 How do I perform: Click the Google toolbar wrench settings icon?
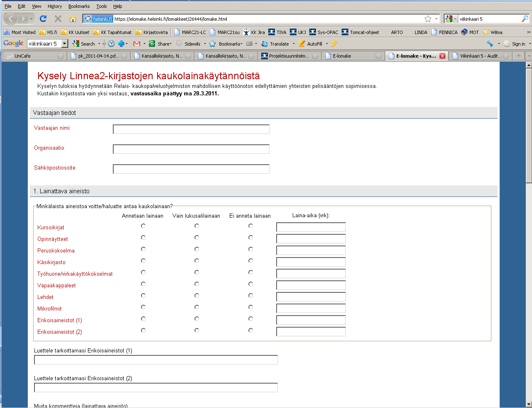click(x=490, y=44)
